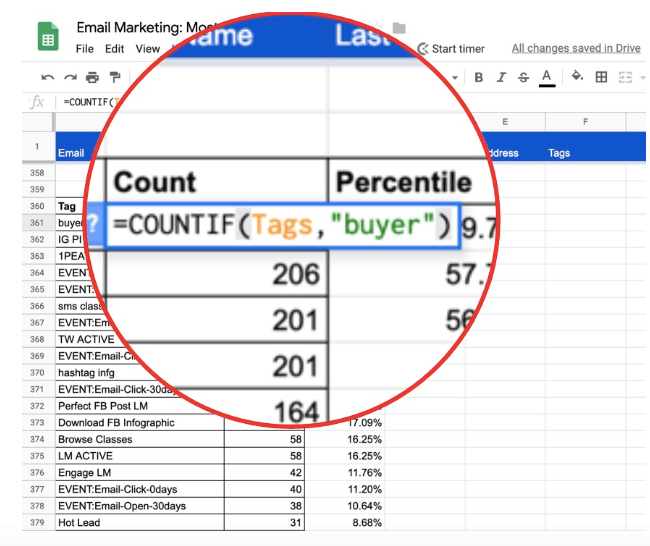650x546 pixels.
Task: Select the Paint format tool
Action: pyautogui.click(x=115, y=77)
